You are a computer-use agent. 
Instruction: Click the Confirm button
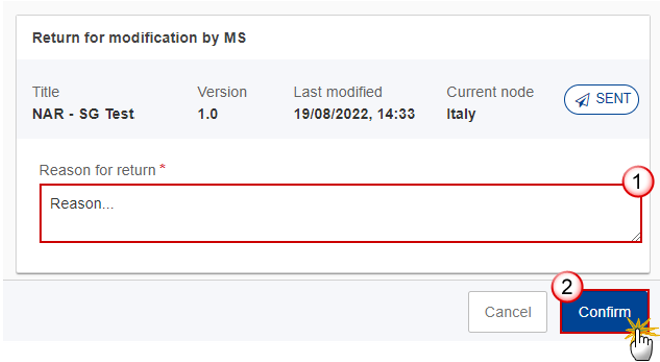604,312
